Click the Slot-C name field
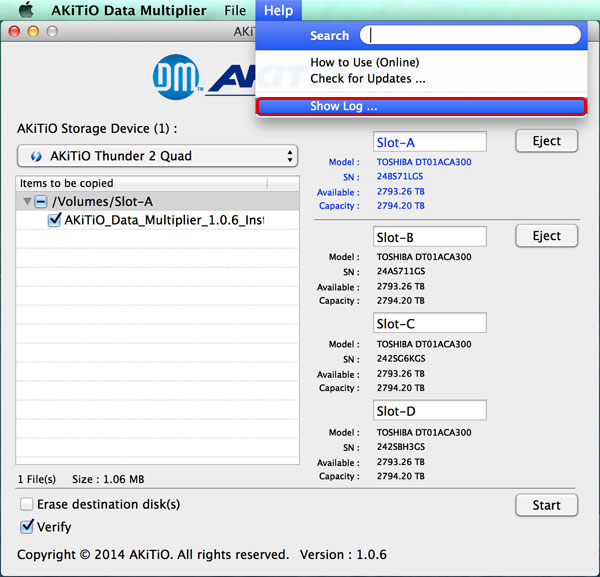The image size is (600, 577). 430,323
